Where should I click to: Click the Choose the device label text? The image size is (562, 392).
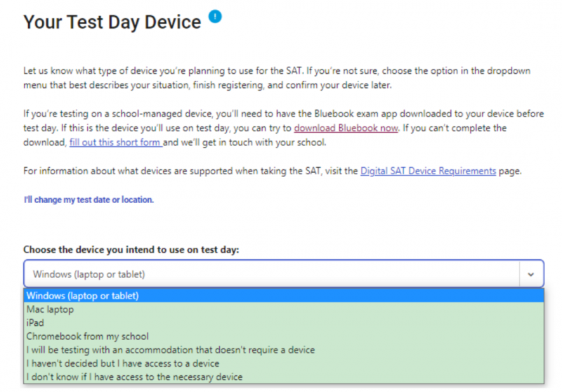[x=131, y=249]
